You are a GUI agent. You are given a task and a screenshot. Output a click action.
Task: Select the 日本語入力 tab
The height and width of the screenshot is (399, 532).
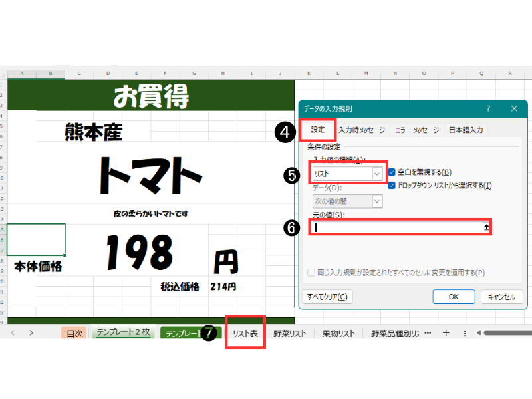pyautogui.click(x=465, y=130)
